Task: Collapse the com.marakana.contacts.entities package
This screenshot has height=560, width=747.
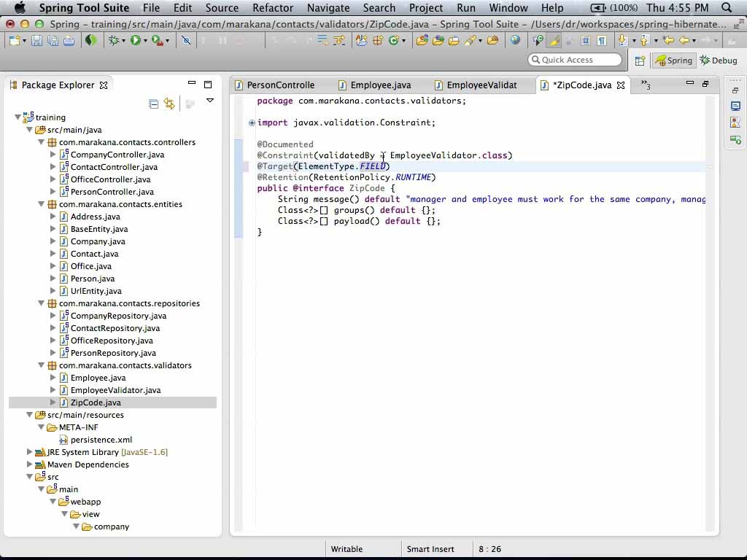Action: point(41,204)
